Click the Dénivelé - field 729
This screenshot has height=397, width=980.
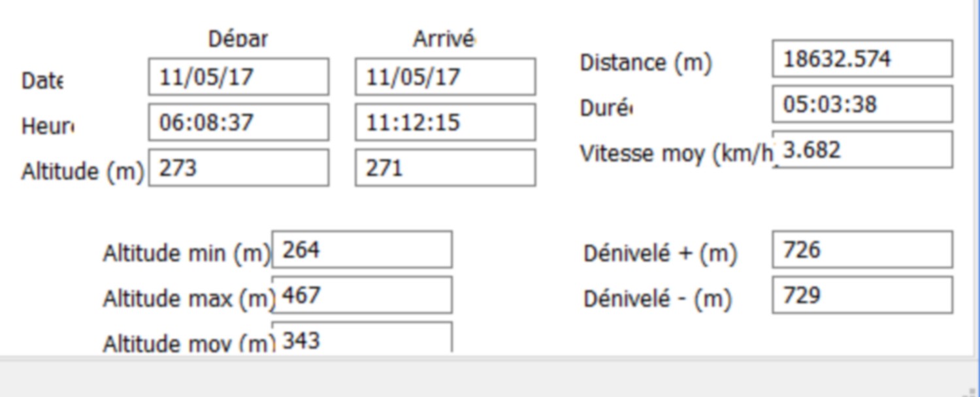(862, 295)
